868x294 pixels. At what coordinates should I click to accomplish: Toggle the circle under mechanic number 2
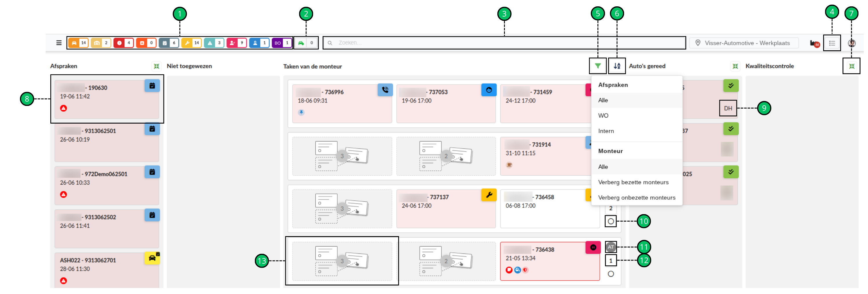[610, 221]
